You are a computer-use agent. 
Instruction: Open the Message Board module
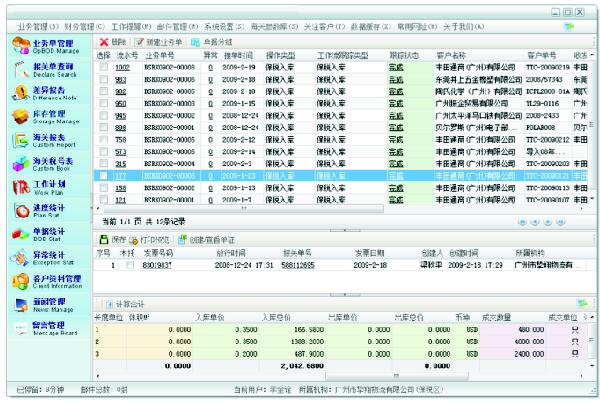44,330
